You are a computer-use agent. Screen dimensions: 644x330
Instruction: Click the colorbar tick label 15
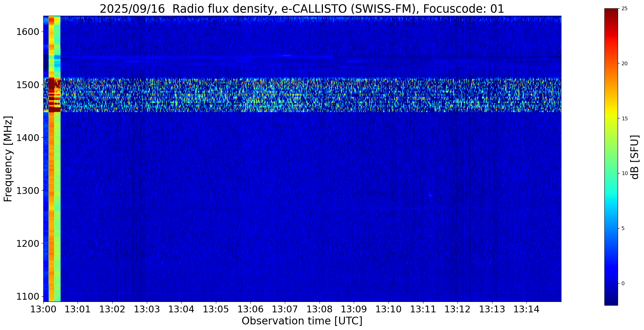tap(625, 119)
